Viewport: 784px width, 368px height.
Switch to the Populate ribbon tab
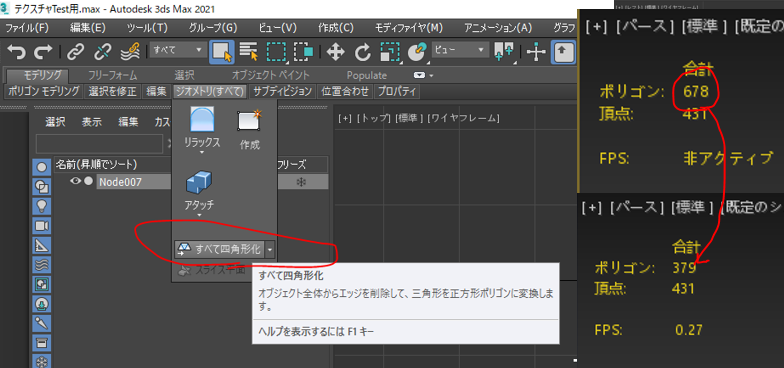pyautogui.click(x=367, y=76)
